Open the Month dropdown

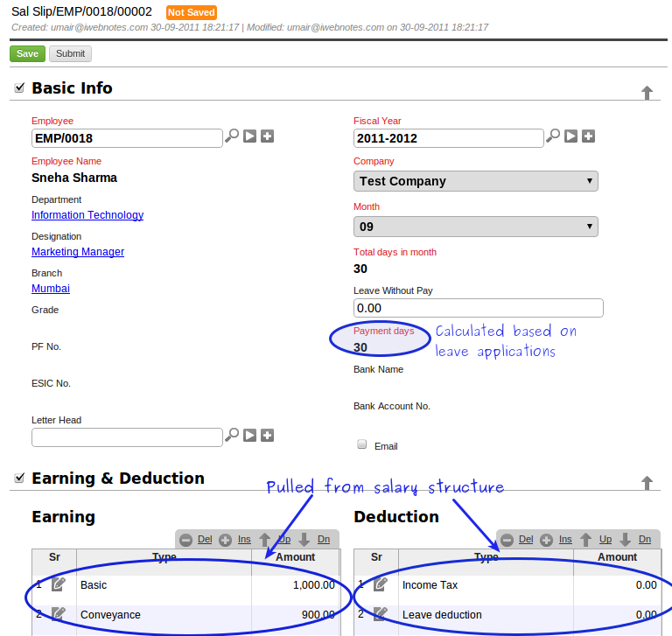tap(476, 227)
